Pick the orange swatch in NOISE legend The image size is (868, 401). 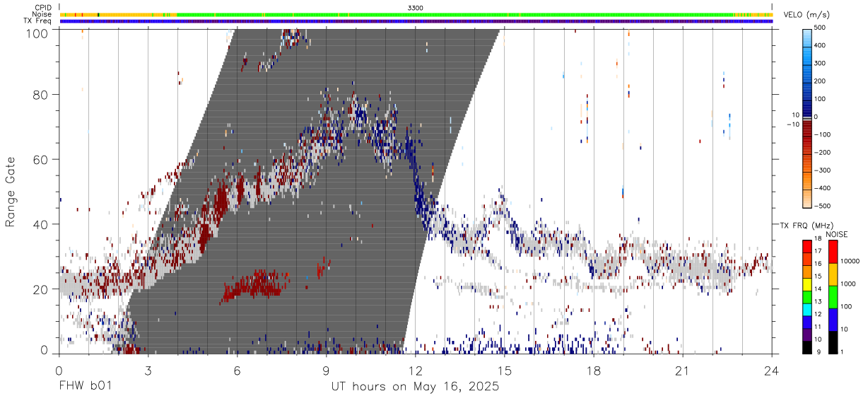(x=833, y=274)
